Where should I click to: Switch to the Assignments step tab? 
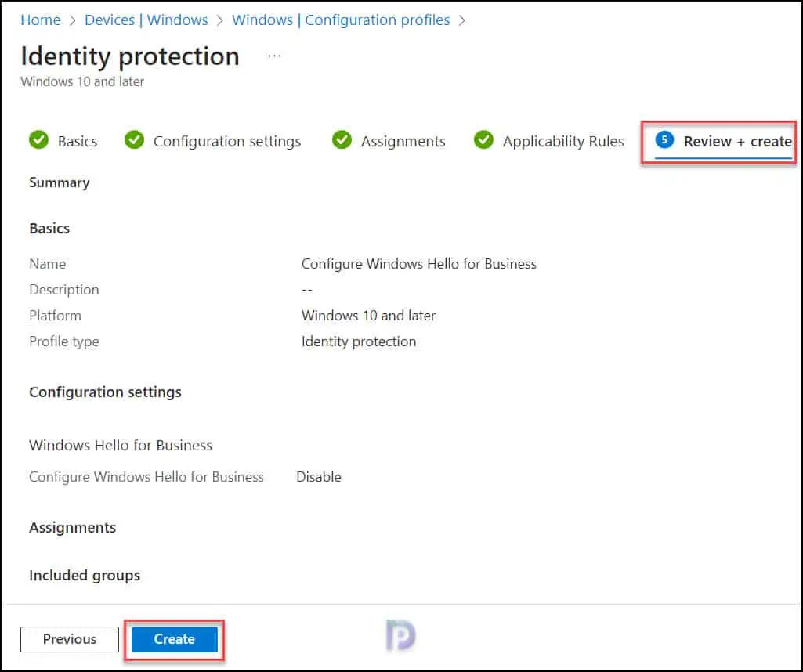[389, 141]
